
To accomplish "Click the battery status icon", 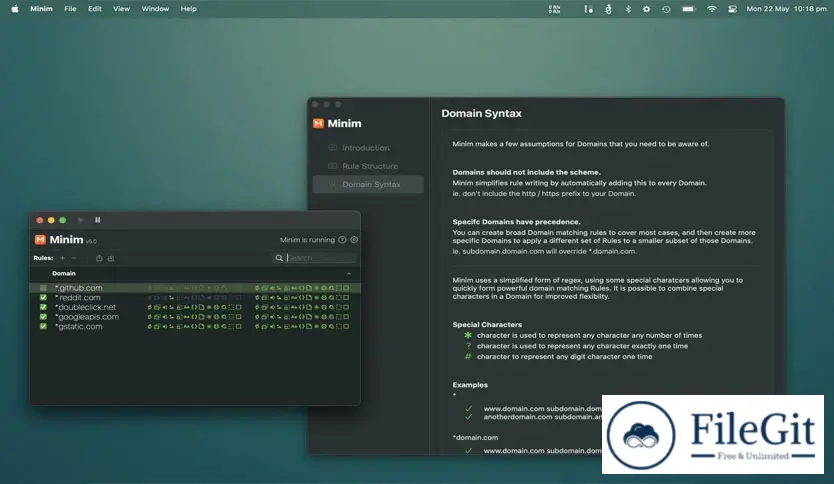I will pyautogui.click(x=689, y=9).
